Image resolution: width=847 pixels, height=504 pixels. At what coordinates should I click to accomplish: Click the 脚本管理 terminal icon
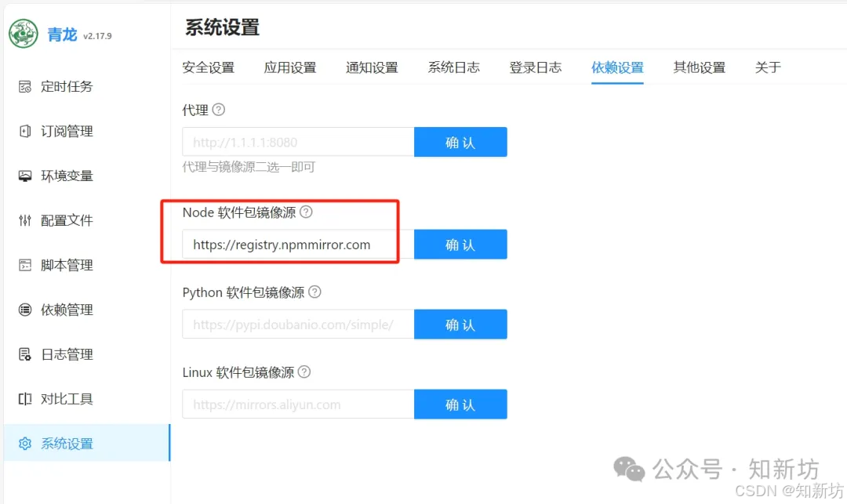pos(25,265)
